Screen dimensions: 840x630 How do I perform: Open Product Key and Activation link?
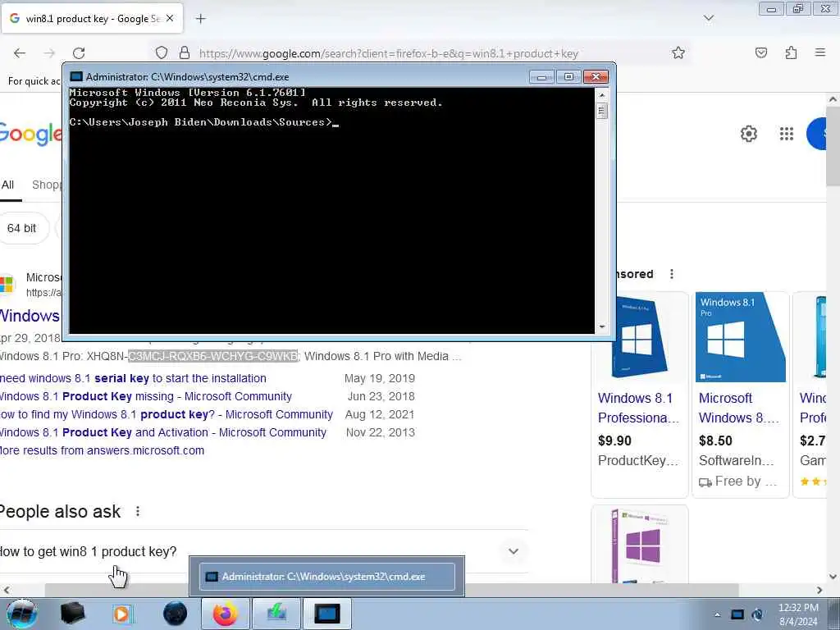click(x=163, y=432)
